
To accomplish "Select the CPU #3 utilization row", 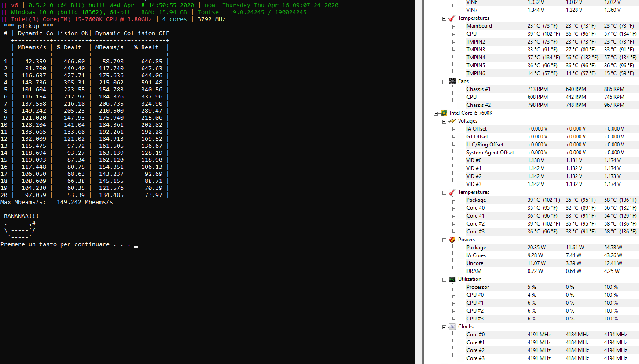I will [x=552, y=319].
